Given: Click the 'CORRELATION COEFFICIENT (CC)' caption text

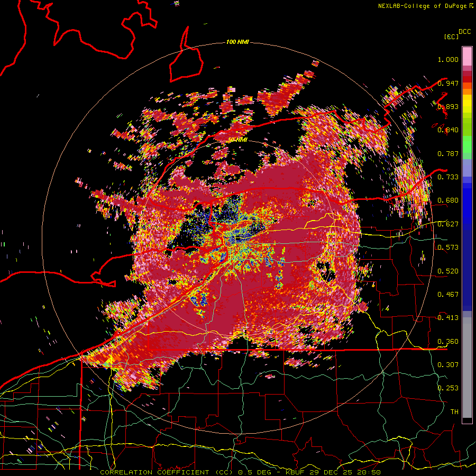Looking at the screenshot, I should click(166, 472).
